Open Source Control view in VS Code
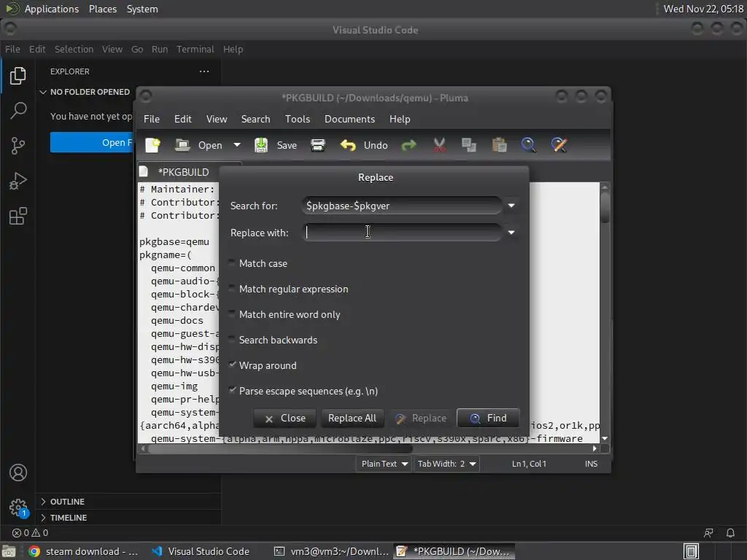This screenshot has height=560, width=747. [x=18, y=146]
